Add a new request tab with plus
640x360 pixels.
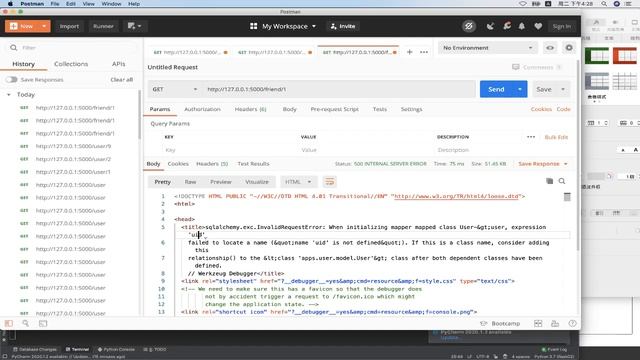pyautogui.click(x=409, y=52)
